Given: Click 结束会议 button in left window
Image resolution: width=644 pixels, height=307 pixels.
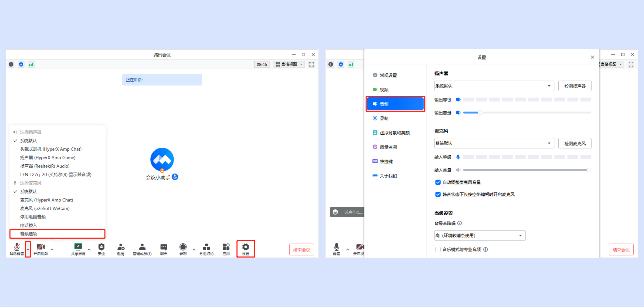Looking at the screenshot, I should pyautogui.click(x=302, y=249).
